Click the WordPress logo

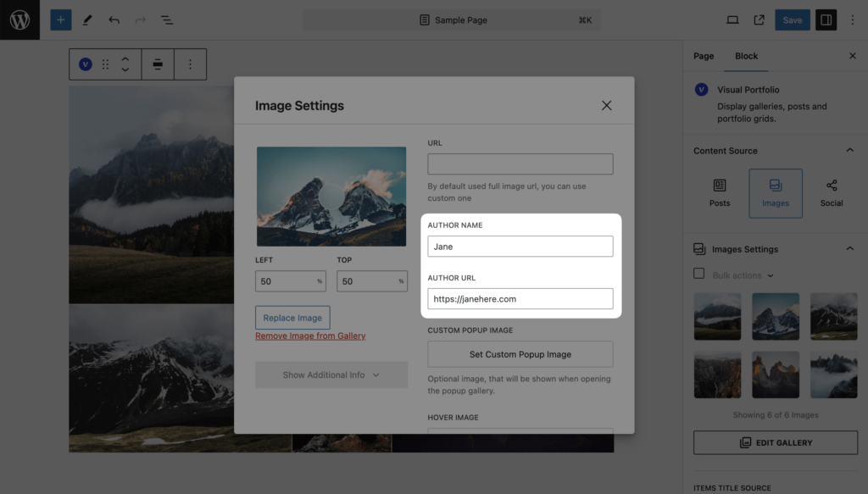click(20, 20)
